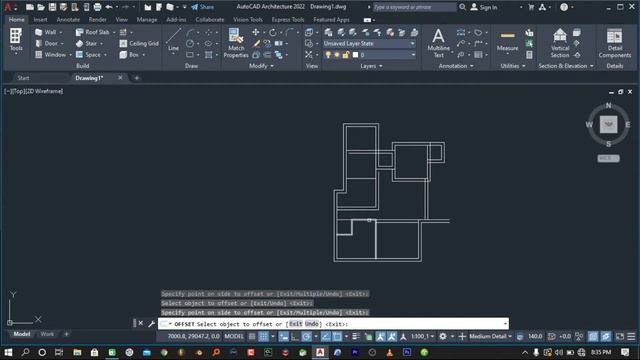Select the Measure tool
This screenshot has width=640, height=360.
507,42
